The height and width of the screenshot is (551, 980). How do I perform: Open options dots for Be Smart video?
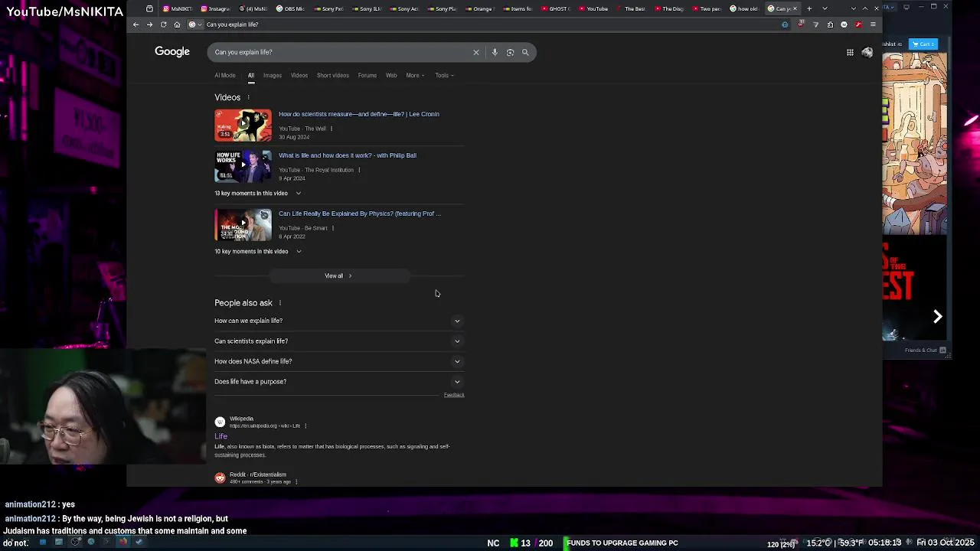[x=333, y=228]
